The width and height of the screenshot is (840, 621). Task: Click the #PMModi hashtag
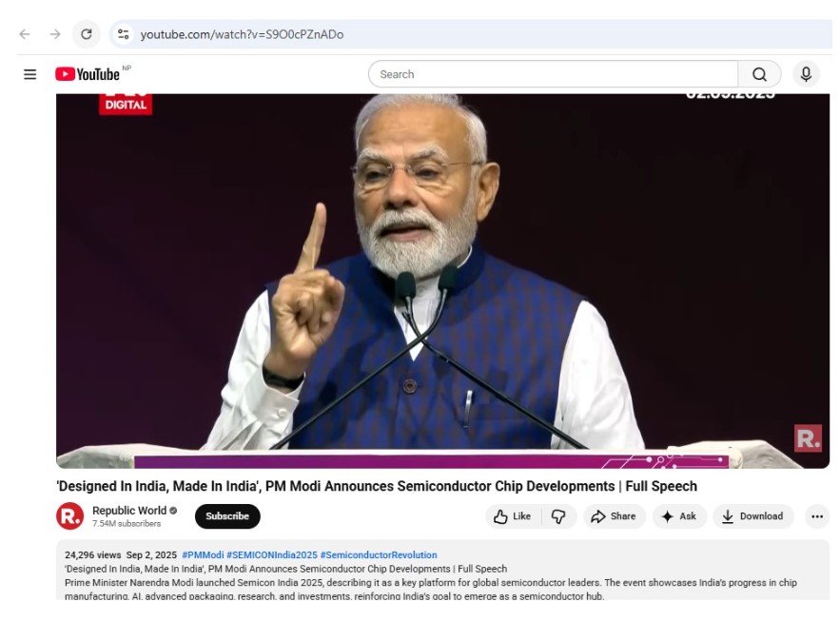(203, 554)
